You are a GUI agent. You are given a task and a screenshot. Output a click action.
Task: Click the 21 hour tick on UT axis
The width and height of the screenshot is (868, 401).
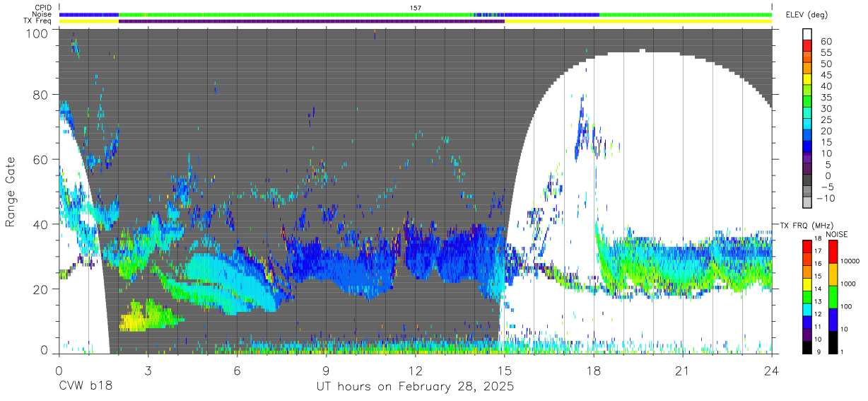(x=683, y=370)
